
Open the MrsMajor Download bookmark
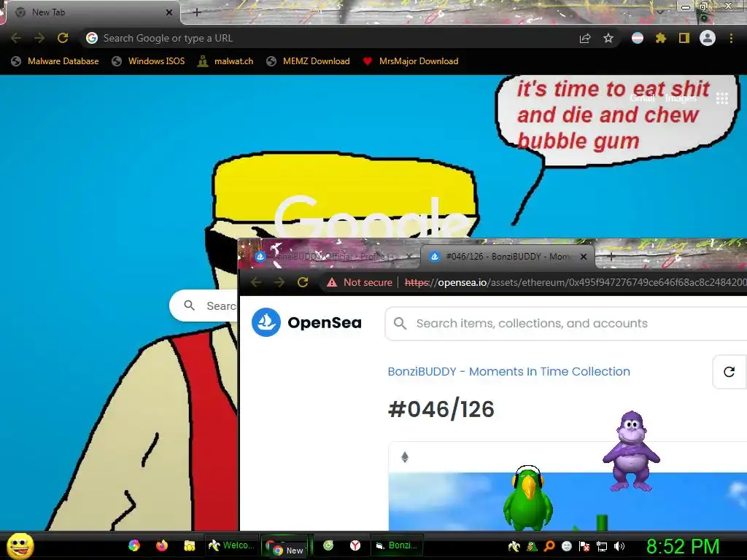pos(411,61)
